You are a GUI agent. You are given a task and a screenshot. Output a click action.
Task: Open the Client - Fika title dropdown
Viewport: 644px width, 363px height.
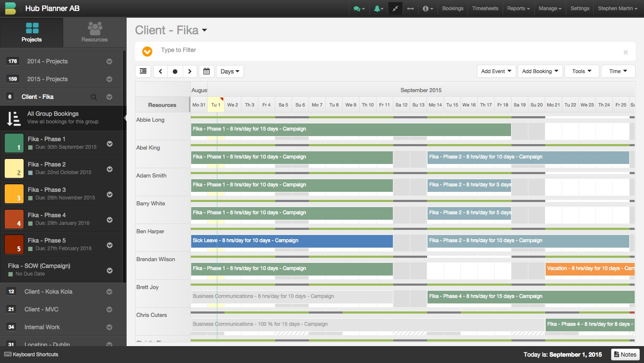point(205,30)
